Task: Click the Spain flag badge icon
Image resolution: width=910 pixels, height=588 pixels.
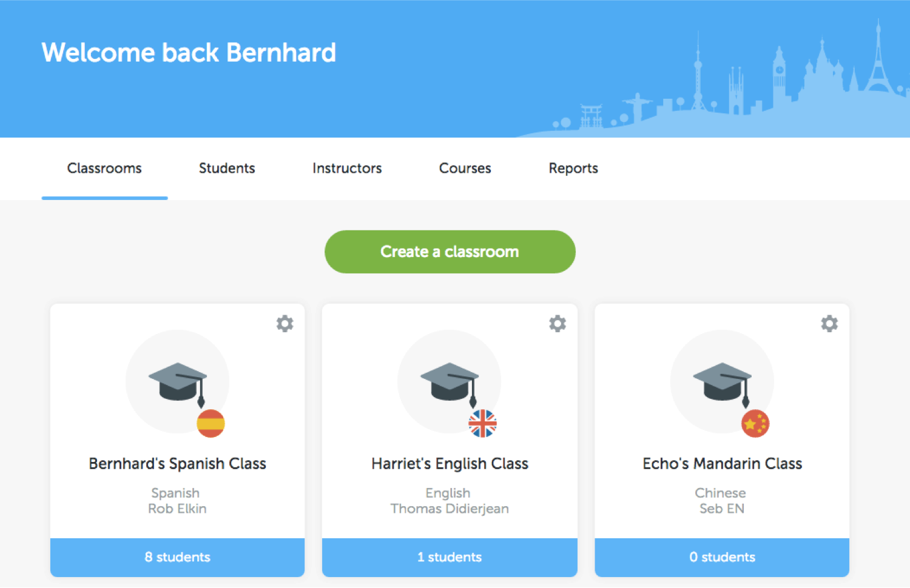Action: 211,423
